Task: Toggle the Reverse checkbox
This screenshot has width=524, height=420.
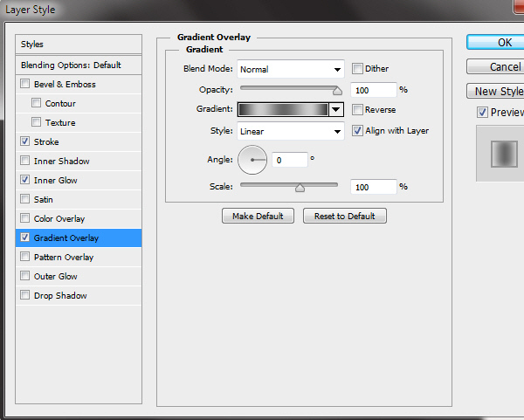Action: coord(358,110)
